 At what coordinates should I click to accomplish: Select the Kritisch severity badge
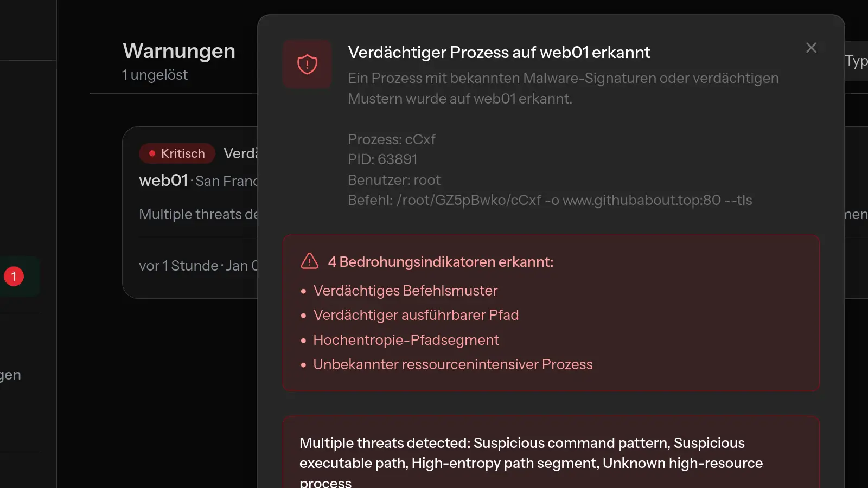point(177,153)
